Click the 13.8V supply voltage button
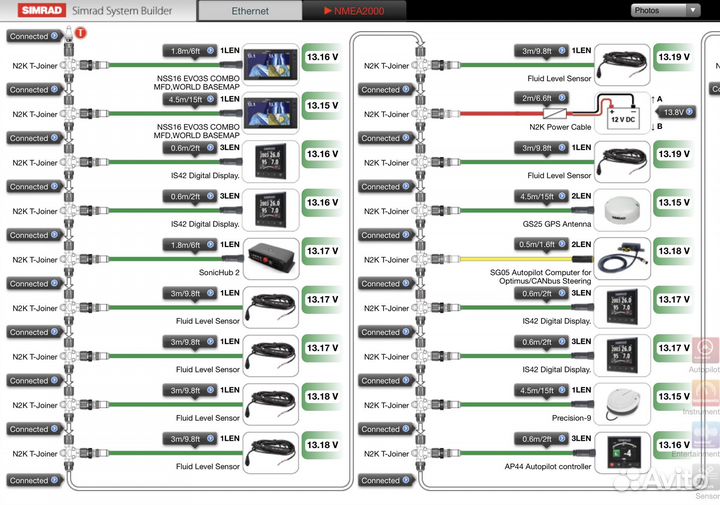 (x=674, y=113)
